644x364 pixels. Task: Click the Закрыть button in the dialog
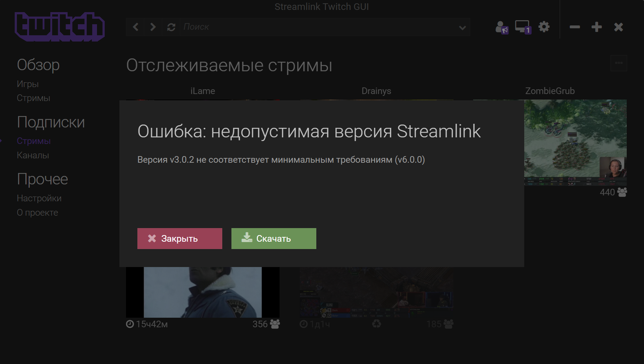coord(180,239)
